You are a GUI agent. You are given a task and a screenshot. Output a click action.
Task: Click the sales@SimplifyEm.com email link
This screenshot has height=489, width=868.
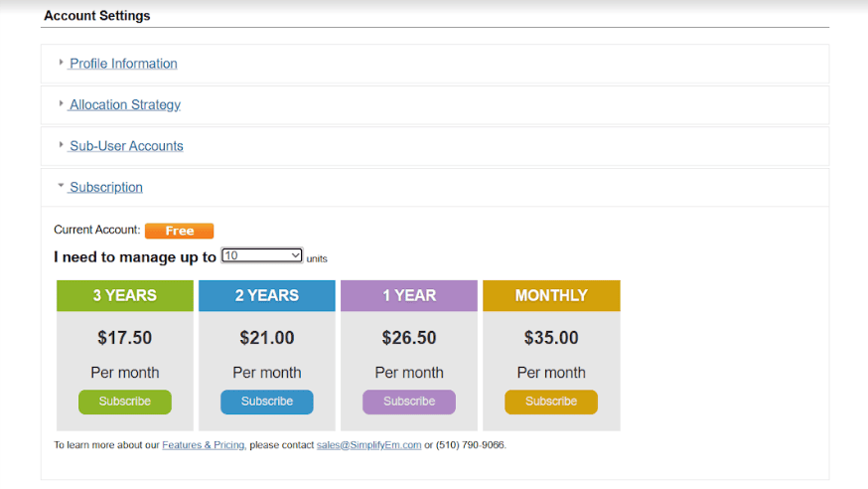pyautogui.click(x=368, y=445)
